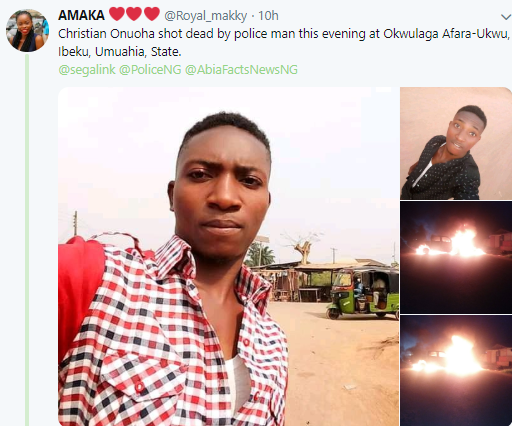Image resolution: width=512 pixels, height=426 pixels.
Task: Click second tweet line 'Ibeku, Umuahia, State.'
Action: click(120, 52)
